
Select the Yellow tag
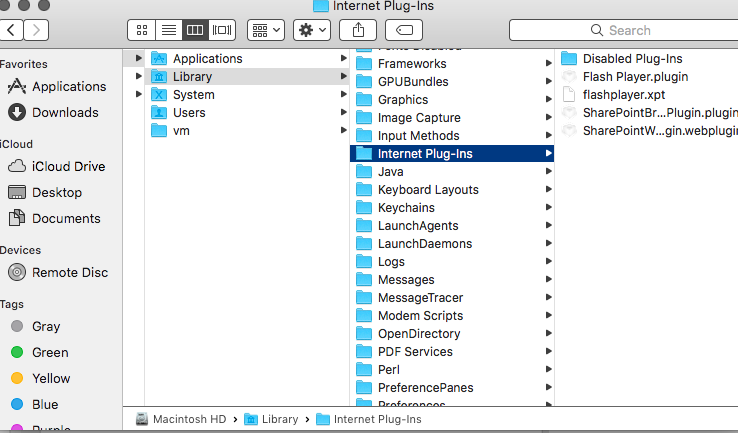tap(40, 378)
